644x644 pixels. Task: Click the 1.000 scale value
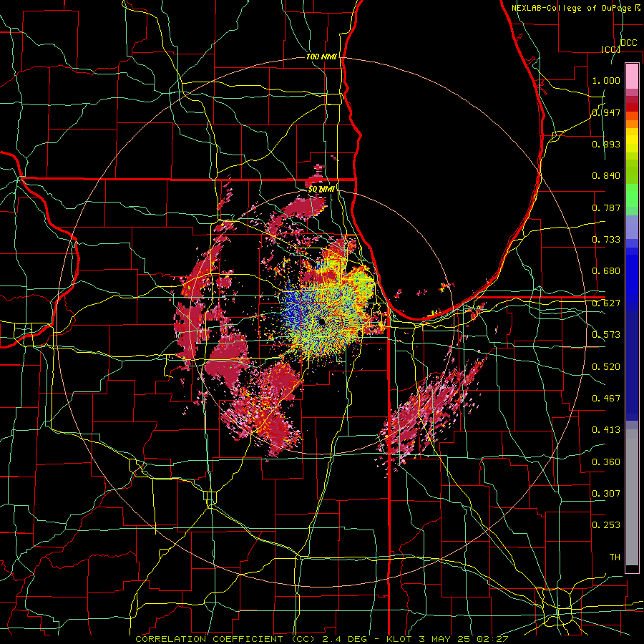click(x=606, y=80)
